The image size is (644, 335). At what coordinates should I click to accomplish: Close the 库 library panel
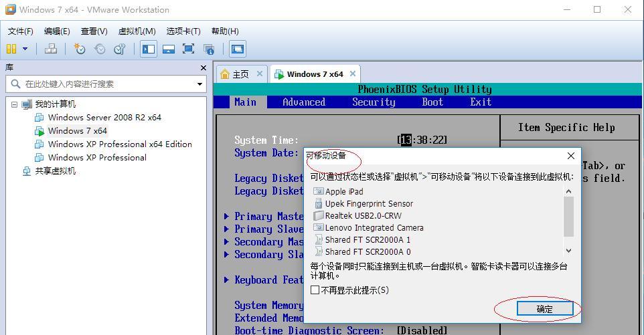(204, 68)
